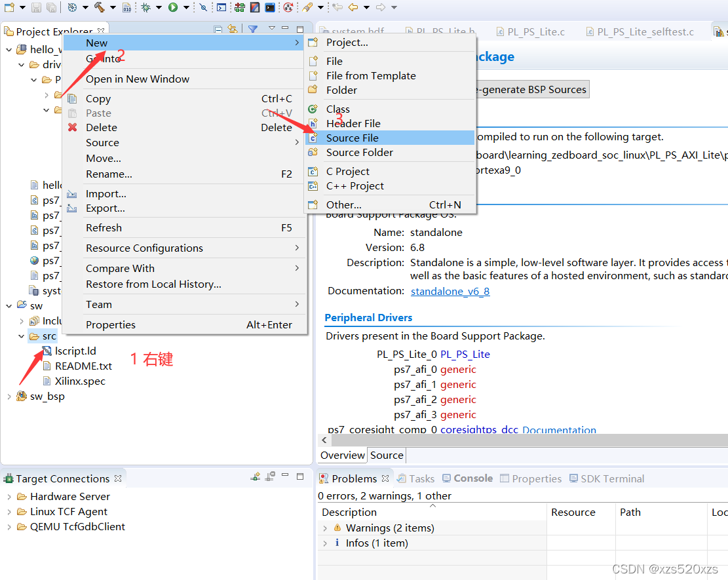Select README.txt in the src folder

[x=84, y=366]
